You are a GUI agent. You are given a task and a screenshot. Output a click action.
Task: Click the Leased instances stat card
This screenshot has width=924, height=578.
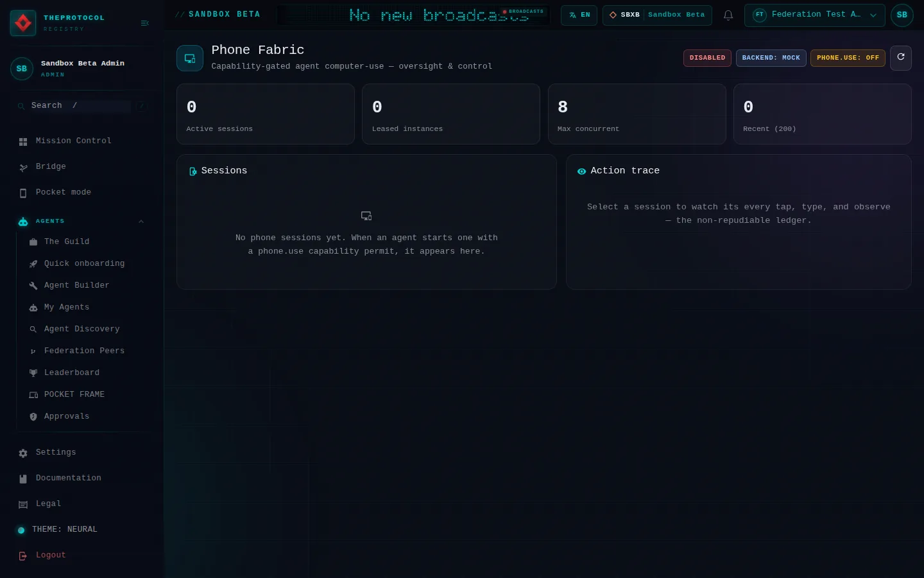tap(451, 114)
